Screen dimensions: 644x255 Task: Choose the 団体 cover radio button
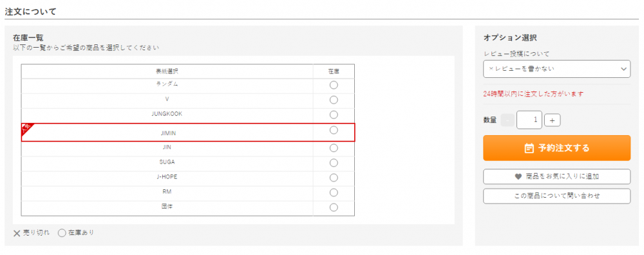(x=334, y=207)
